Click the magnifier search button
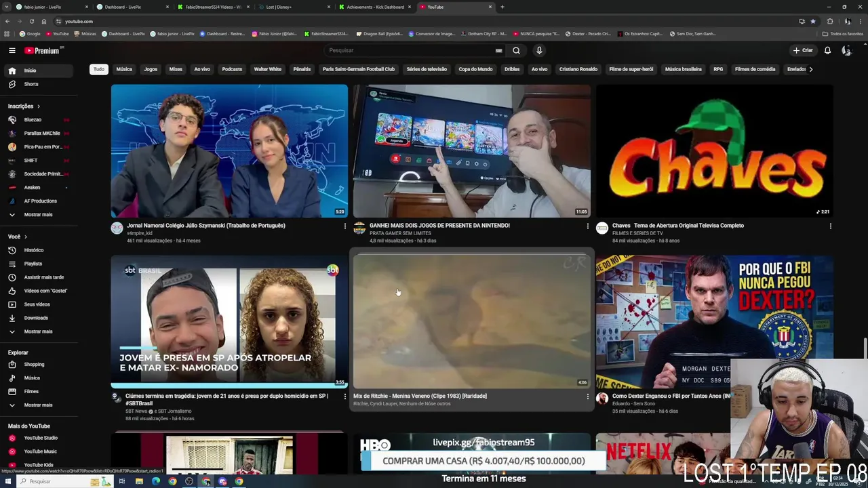This screenshot has width=868, height=488. click(516, 50)
